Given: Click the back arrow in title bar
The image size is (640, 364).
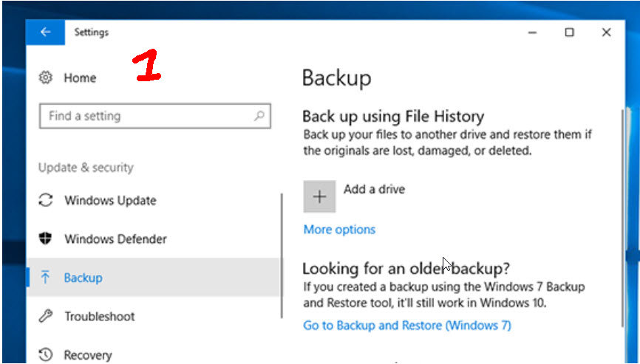Looking at the screenshot, I should click(x=46, y=32).
